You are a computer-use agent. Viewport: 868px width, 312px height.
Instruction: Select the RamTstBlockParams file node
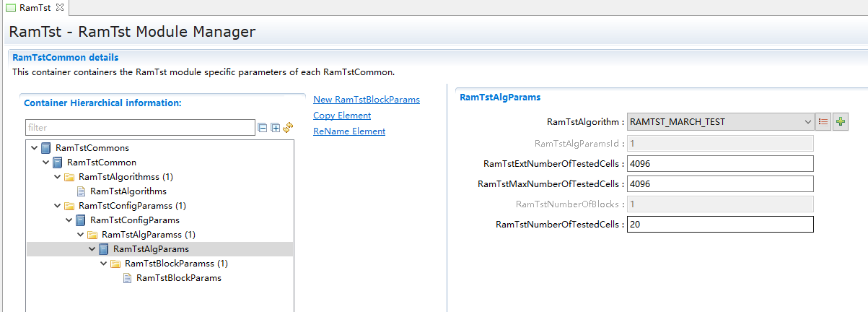pos(178,278)
